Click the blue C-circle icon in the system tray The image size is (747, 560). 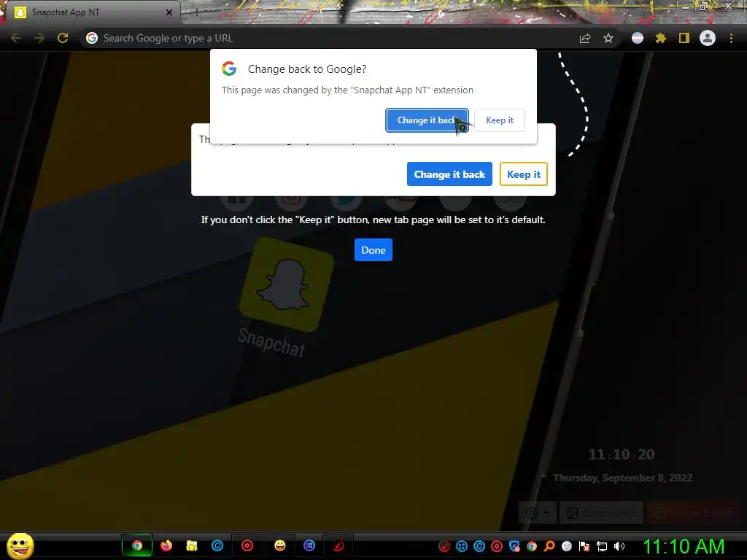(479, 546)
